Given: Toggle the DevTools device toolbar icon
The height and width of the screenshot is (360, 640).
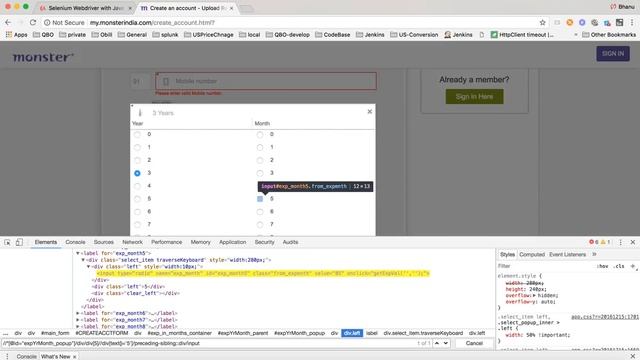Looking at the screenshot, I should point(19,242).
